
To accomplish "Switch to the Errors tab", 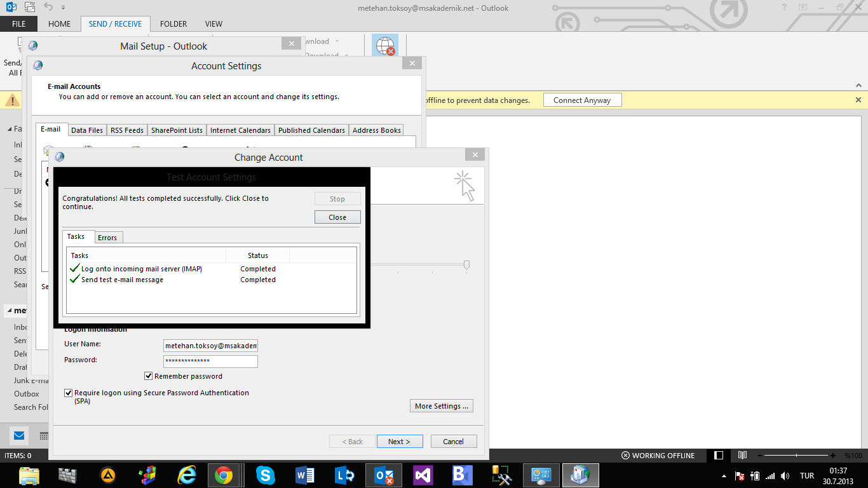I will (x=107, y=238).
